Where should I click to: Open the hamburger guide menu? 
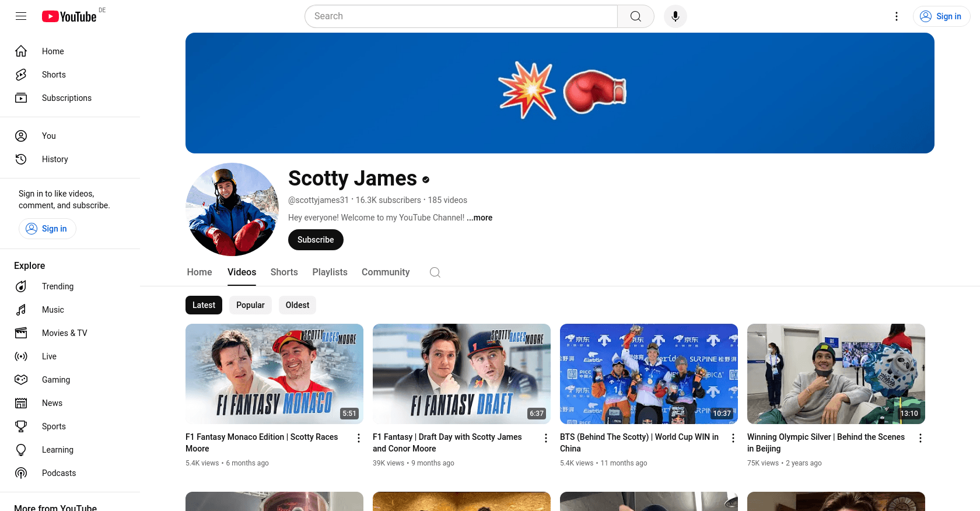pos(21,16)
